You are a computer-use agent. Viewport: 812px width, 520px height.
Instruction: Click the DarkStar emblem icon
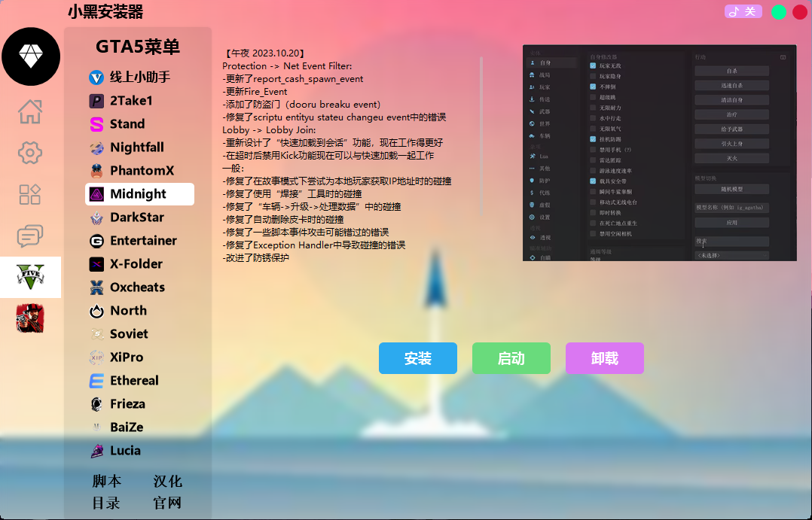tap(96, 217)
